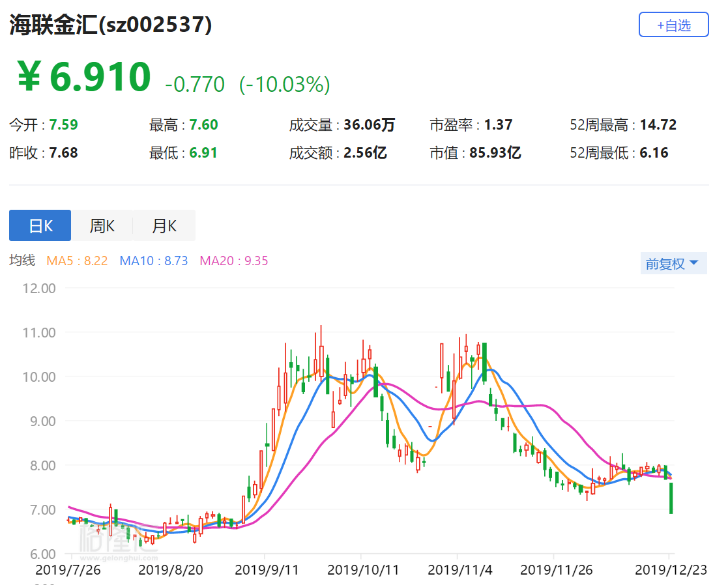
Task: Click the 9.00 y-axis price label
Action: click(43, 421)
